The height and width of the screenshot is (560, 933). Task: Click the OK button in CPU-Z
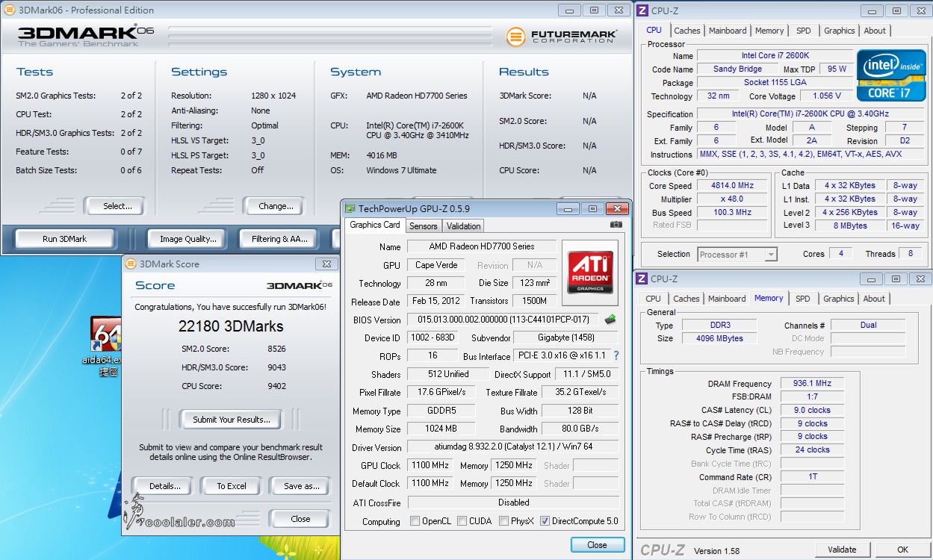click(x=902, y=550)
